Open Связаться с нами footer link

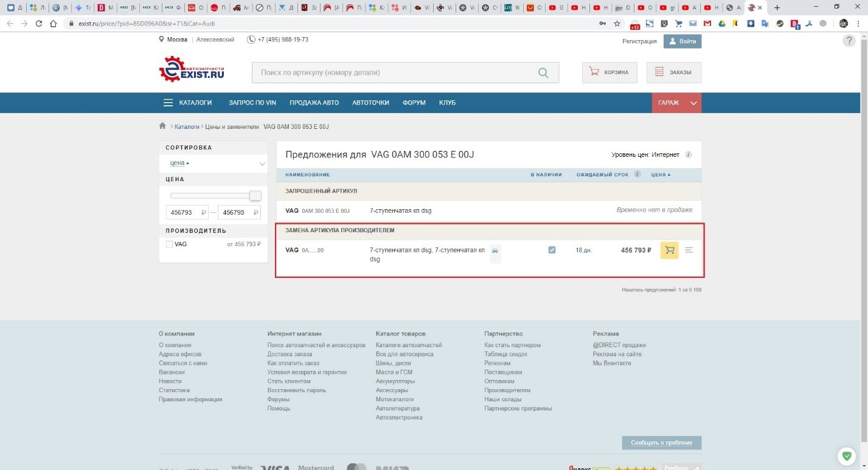coord(183,363)
